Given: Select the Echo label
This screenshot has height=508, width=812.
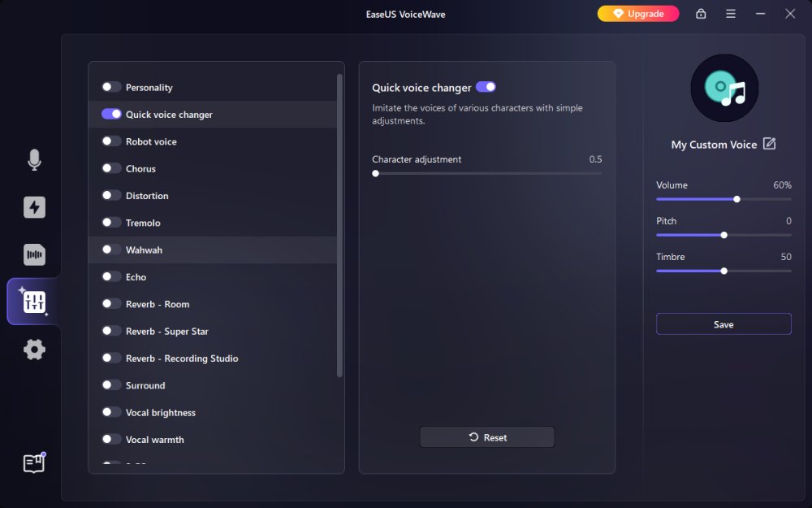Looking at the screenshot, I should [136, 277].
